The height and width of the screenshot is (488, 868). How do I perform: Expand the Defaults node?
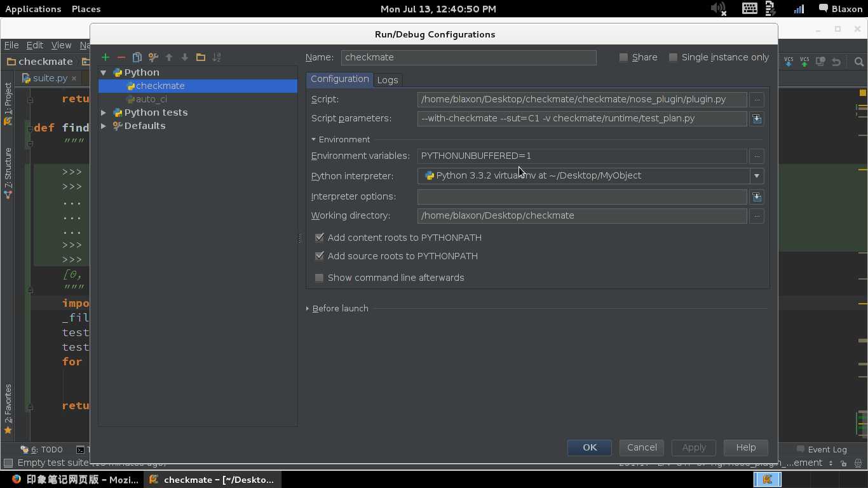pos(104,126)
